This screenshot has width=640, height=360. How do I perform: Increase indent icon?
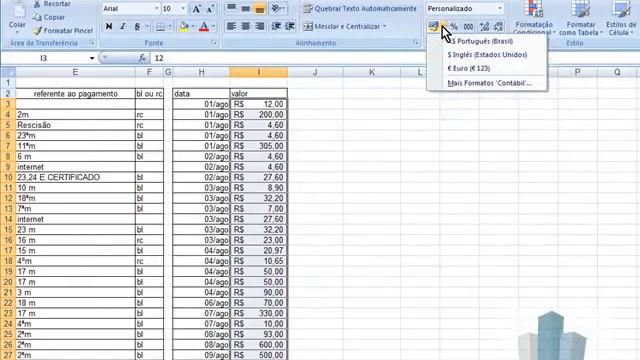coord(290,27)
